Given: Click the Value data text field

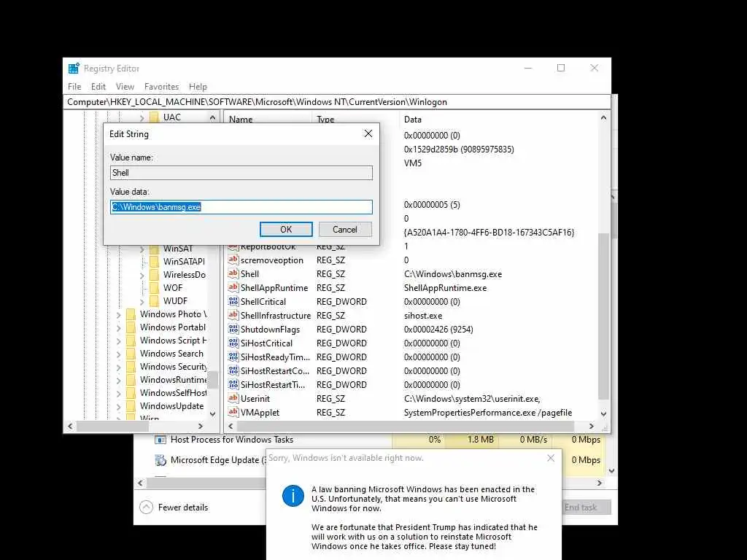Looking at the screenshot, I should (241, 207).
